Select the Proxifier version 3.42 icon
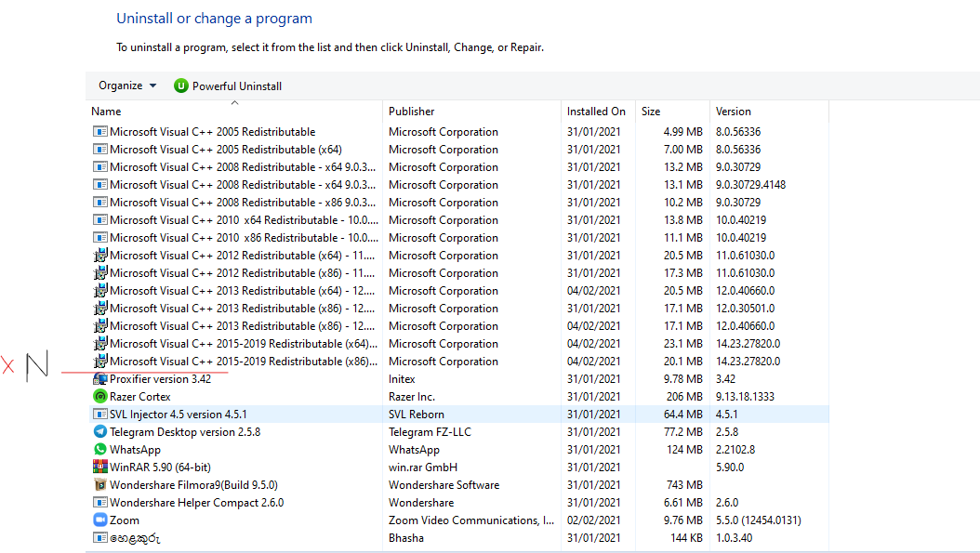The width and height of the screenshot is (980, 553). coord(100,379)
